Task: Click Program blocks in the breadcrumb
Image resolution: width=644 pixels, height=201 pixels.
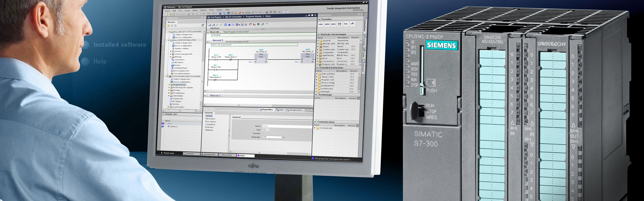Action: [x=254, y=16]
